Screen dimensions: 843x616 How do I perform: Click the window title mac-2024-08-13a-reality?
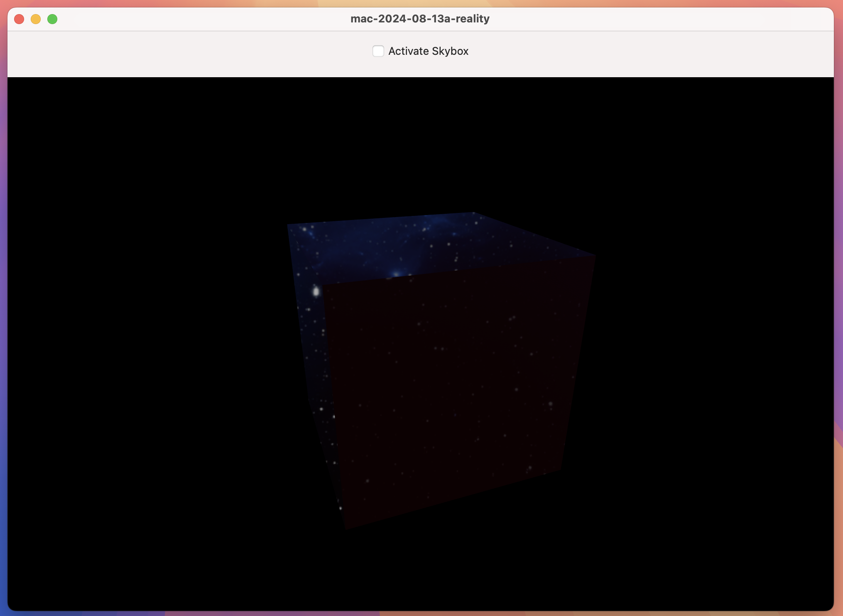(x=420, y=19)
